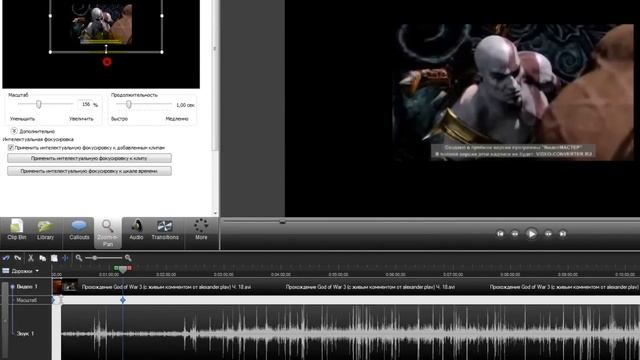Click the red selection end marker
The width and height of the screenshot is (640, 360).
coord(129,268)
